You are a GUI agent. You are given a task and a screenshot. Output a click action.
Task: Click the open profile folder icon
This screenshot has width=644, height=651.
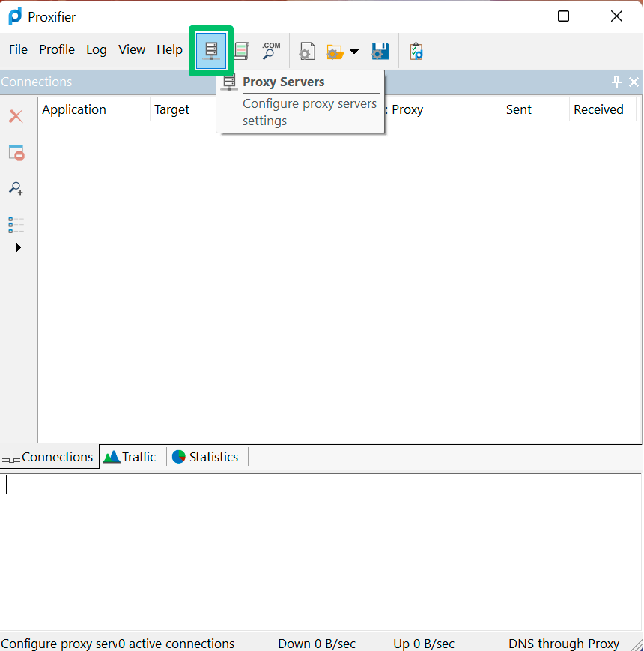pos(335,52)
